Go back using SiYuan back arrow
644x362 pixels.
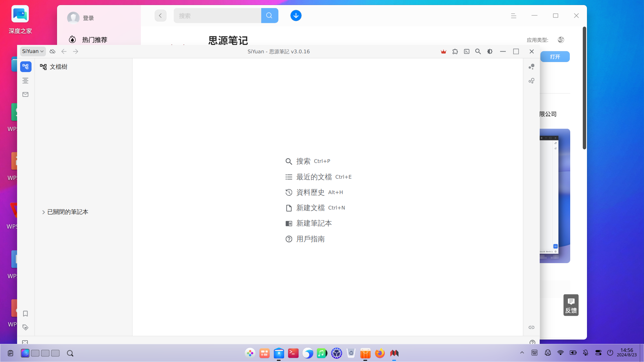point(64,51)
